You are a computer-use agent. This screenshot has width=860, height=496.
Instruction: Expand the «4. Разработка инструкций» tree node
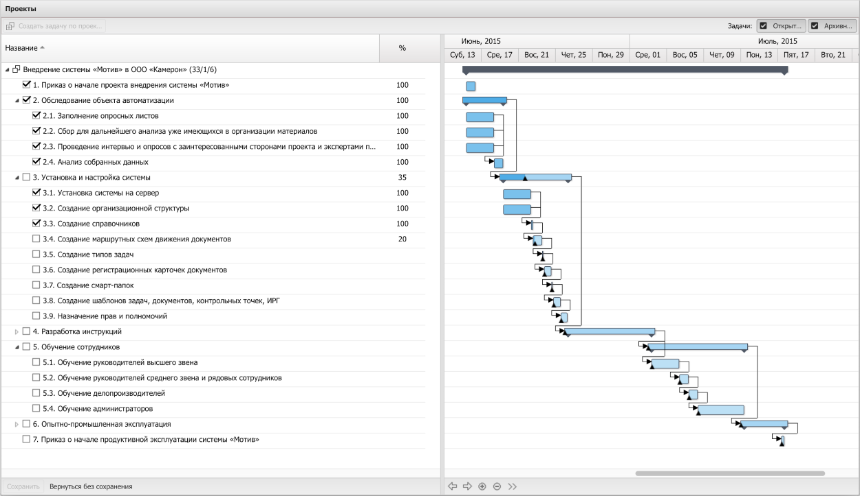[16, 331]
